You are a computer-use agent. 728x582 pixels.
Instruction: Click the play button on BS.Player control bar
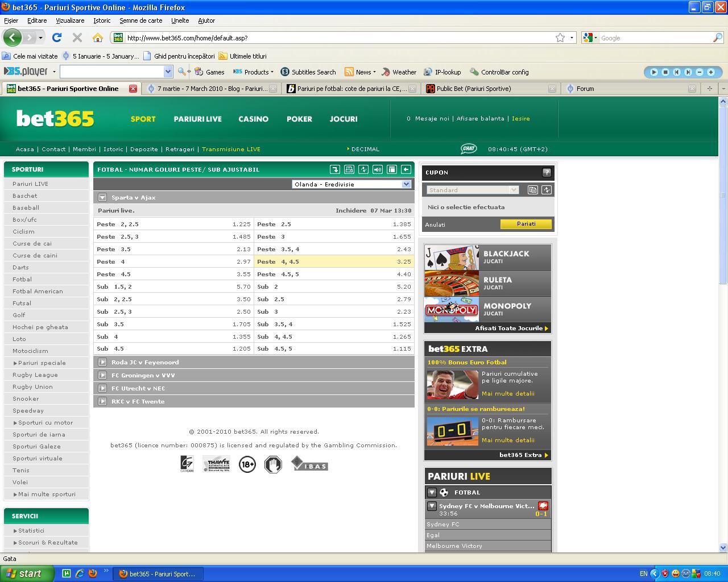(654, 72)
